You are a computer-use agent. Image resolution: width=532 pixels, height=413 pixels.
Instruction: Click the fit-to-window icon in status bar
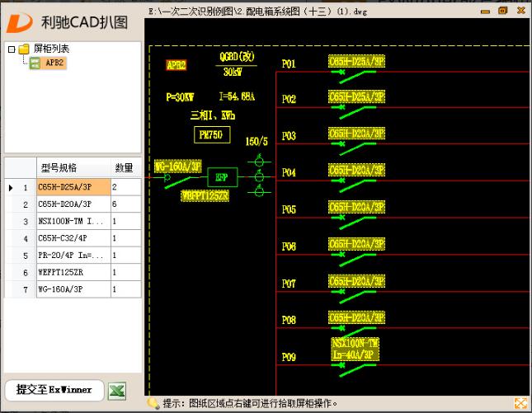(x=520, y=403)
